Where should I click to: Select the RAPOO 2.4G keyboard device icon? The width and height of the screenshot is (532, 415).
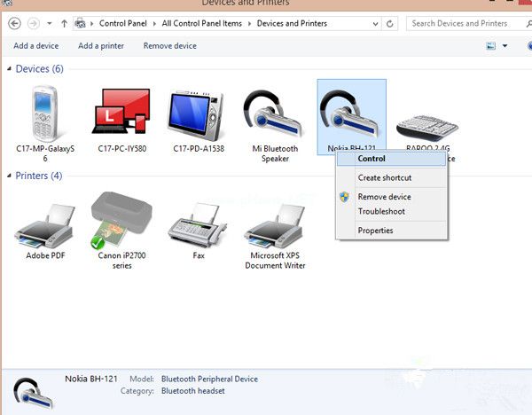click(427, 128)
